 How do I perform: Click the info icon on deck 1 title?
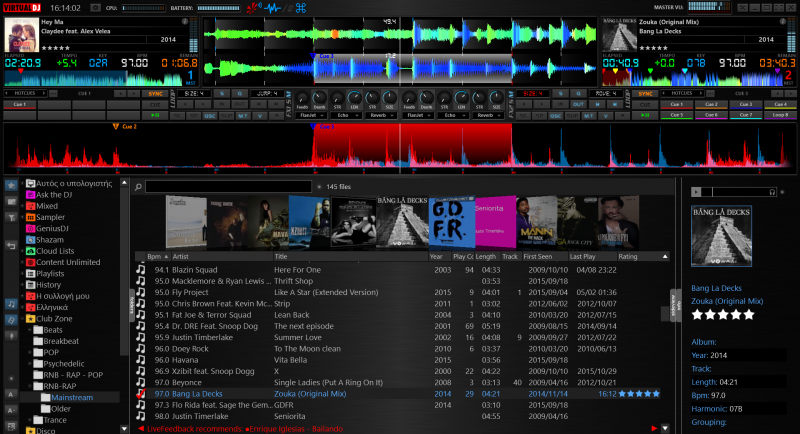(185, 21)
